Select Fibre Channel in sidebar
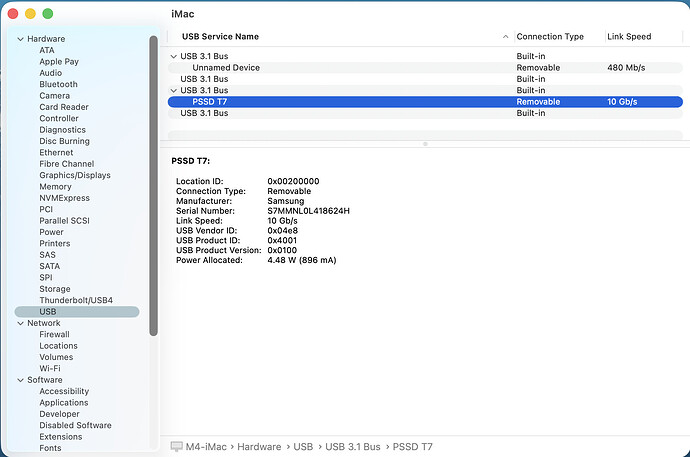The image size is (690, 457). click(67, 164)
